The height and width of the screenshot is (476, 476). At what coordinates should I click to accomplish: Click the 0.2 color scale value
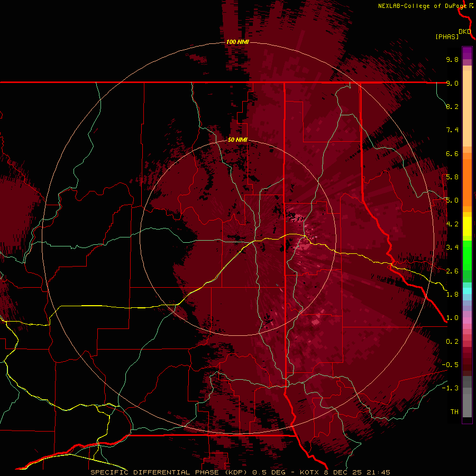click(452, 342)
